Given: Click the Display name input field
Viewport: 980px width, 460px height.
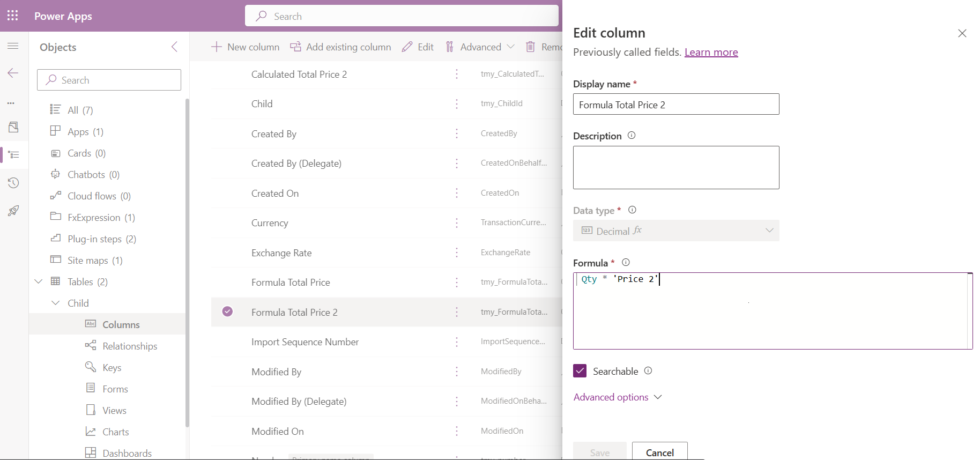Looking at the screenshot, I should click(x=676, y=104).
